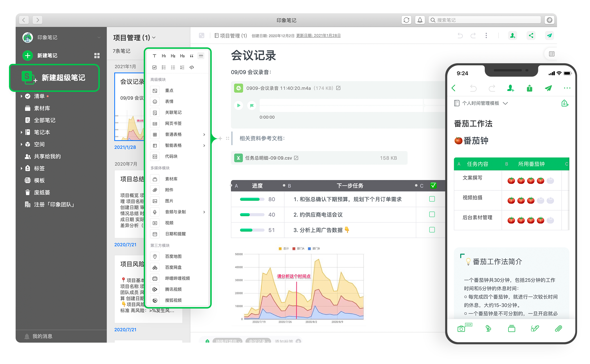Viewport: 590px width, 364px height.
Task: Check the box for 分析上周广告数据 task
Action: click(x=432, y=230)
